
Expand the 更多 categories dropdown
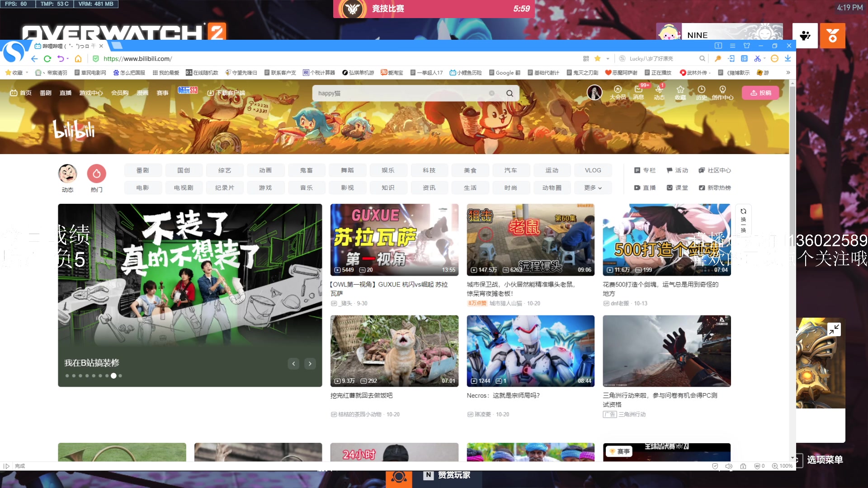click(593, 188)
